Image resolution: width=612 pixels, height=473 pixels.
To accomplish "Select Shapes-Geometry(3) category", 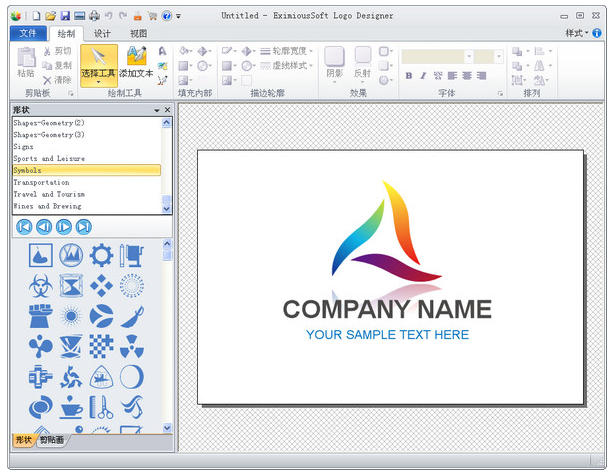I will point(87,135).
